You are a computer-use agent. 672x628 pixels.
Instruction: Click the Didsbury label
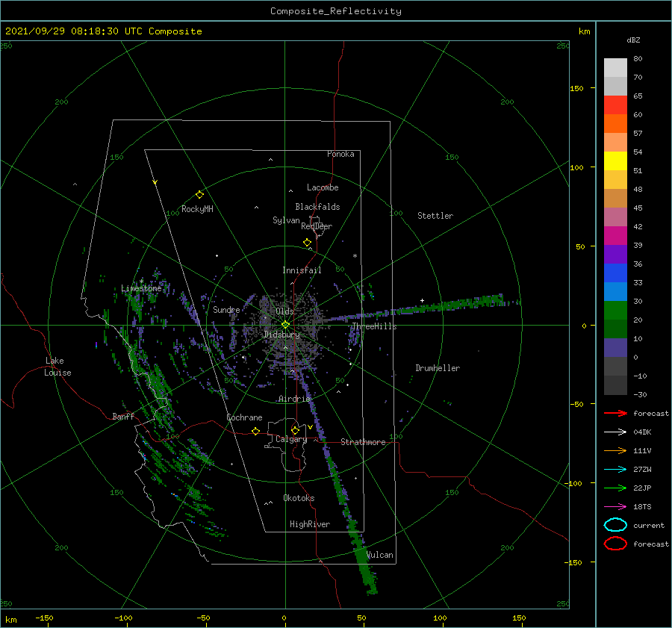pyautogui.click(x=282, y=335)
